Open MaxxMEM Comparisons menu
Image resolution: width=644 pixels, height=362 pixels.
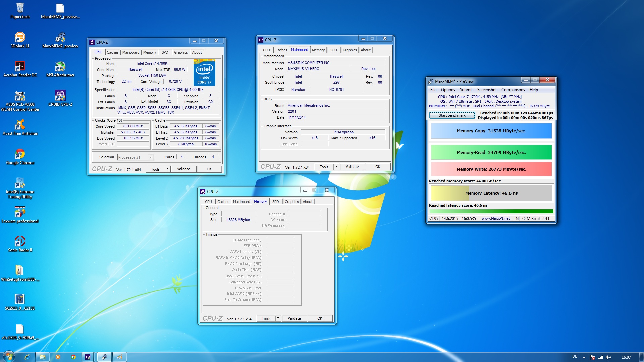coord(513,90)
